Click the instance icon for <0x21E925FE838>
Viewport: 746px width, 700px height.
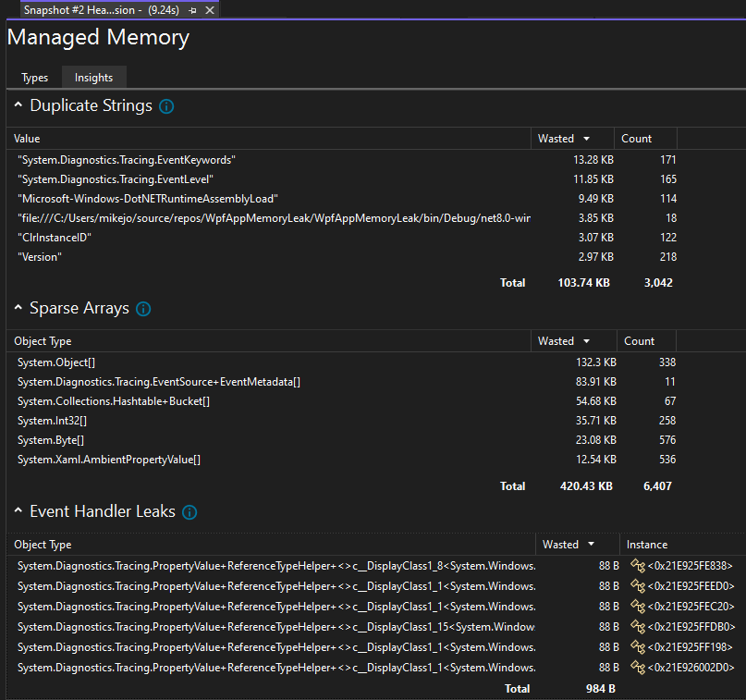tap(638, 565)
